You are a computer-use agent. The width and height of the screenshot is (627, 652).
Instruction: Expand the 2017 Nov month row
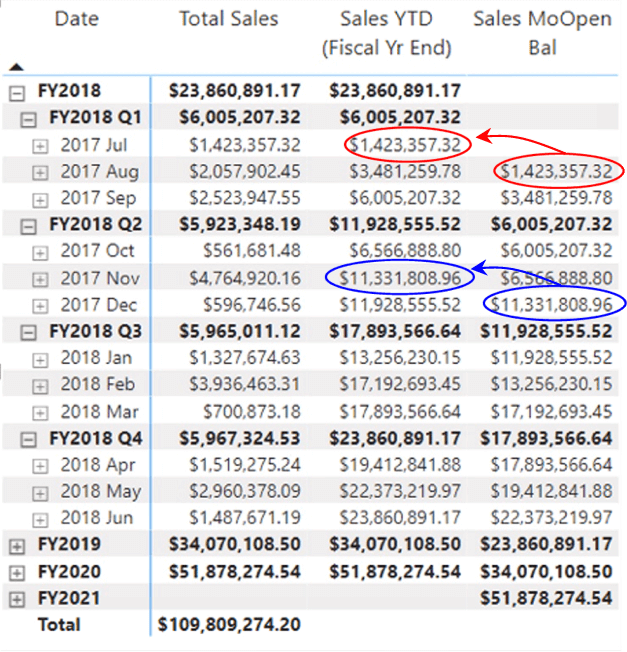tap(39, 278)
